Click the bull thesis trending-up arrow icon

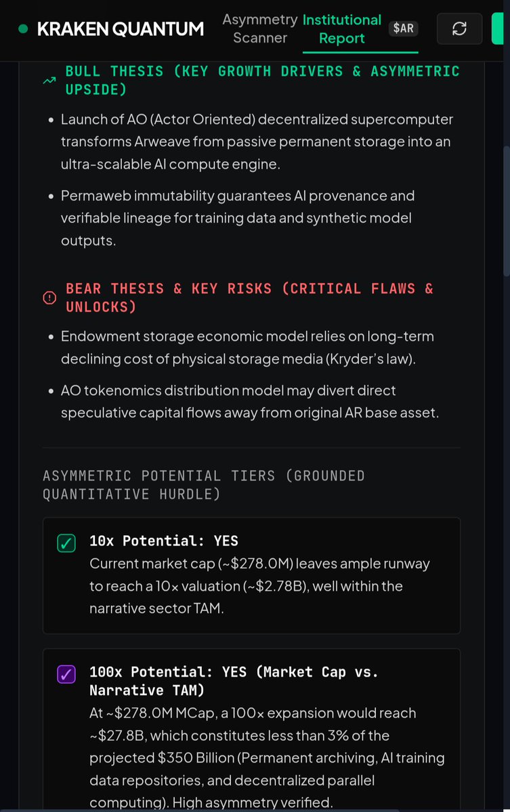[49, 81]
